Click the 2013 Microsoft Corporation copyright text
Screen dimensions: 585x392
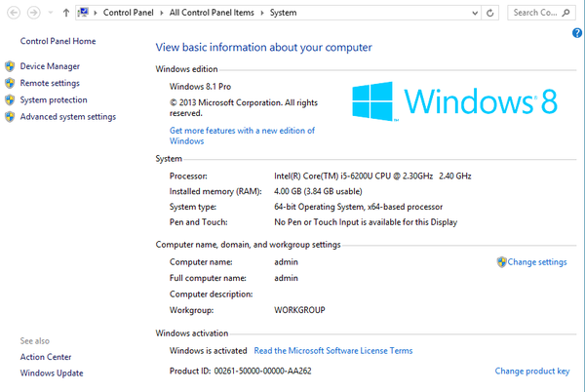(x=244, y=108)
